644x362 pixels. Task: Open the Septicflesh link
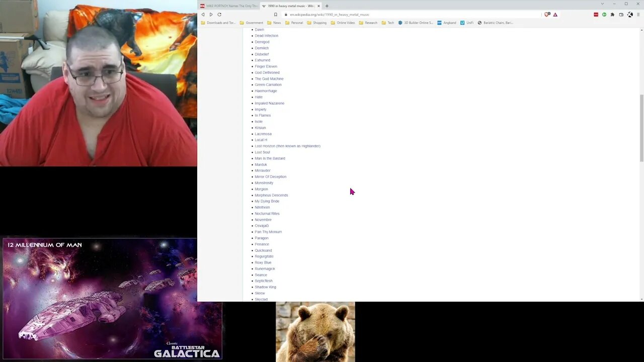[264, 281]
